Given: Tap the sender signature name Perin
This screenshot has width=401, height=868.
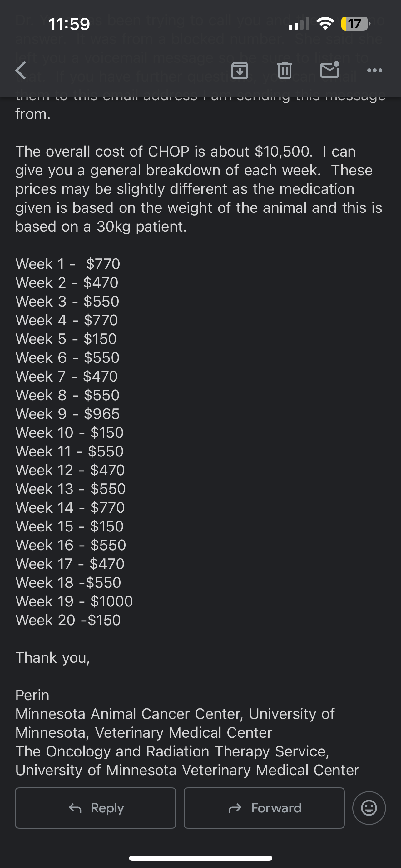Looking at the screenshot, I should coord(32,695).
